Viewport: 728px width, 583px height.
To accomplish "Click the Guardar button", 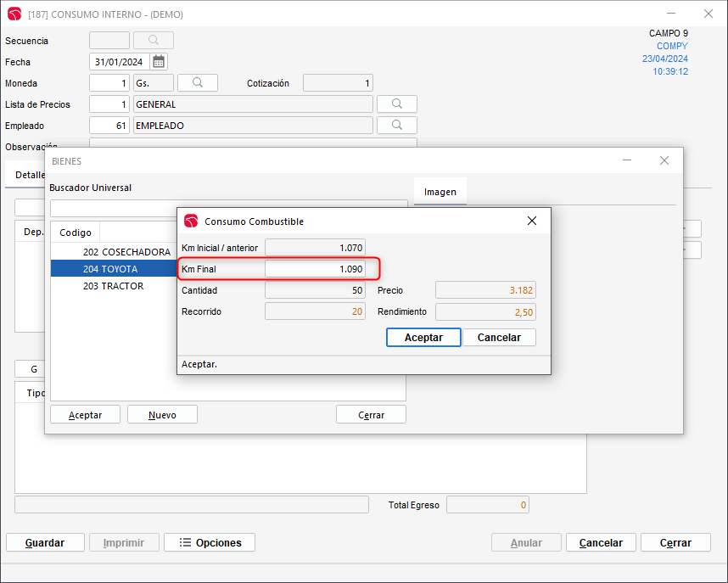I will (x=45, y=543).
